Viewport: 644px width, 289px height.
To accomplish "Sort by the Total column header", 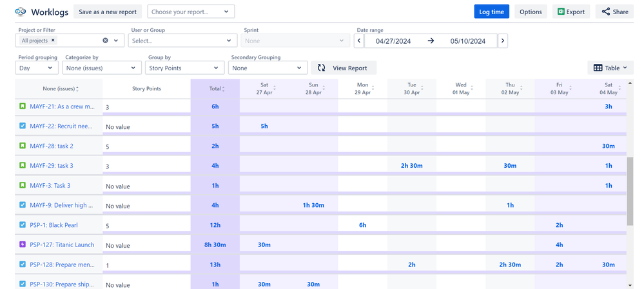I will tap(215, 88).
